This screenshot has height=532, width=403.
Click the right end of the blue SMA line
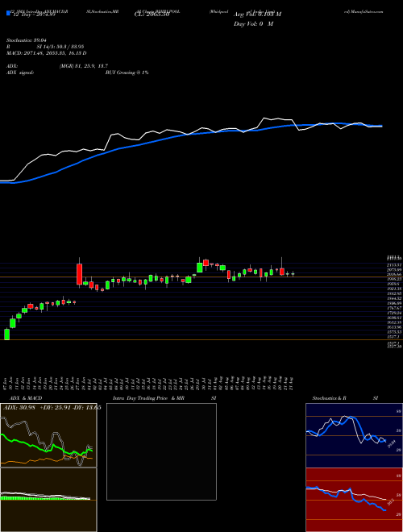(x=381, y=126)
